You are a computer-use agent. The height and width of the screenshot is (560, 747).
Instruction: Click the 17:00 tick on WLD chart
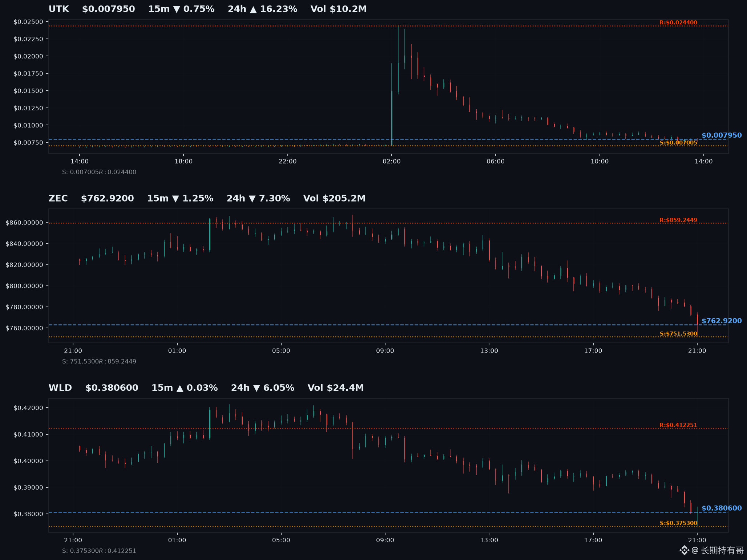[593, 540]
